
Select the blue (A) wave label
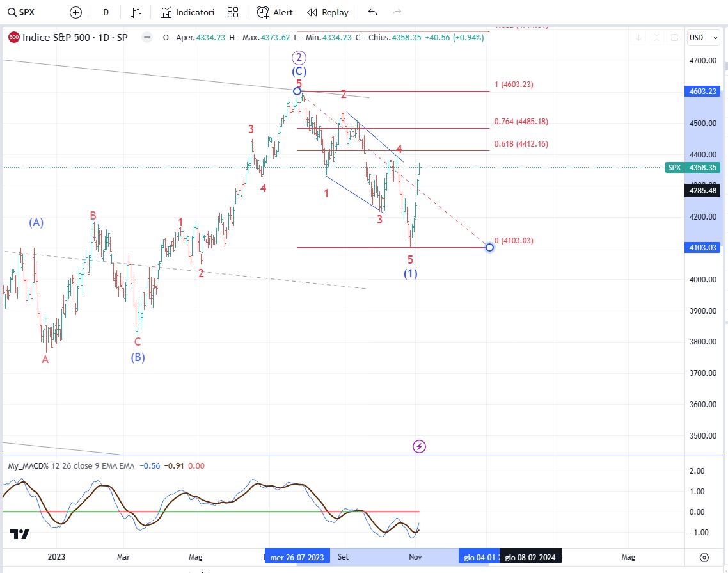coord(36,223)
